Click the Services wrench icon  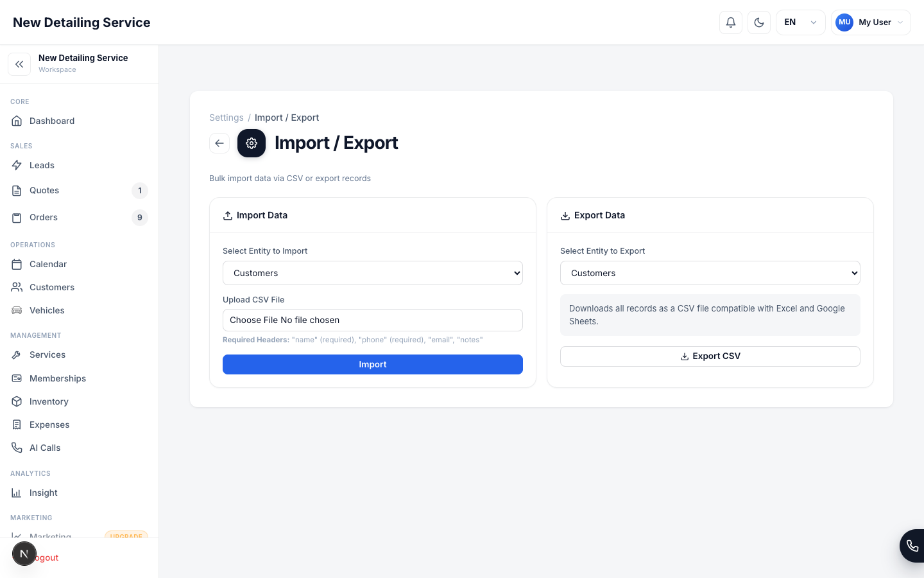pos(17,355)
